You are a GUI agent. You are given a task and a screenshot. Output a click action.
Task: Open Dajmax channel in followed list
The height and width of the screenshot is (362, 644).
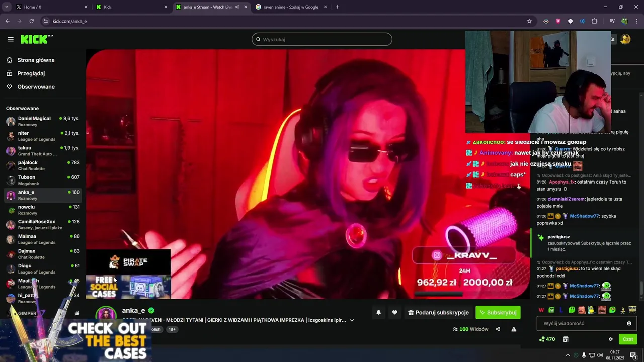coord(42,254)
